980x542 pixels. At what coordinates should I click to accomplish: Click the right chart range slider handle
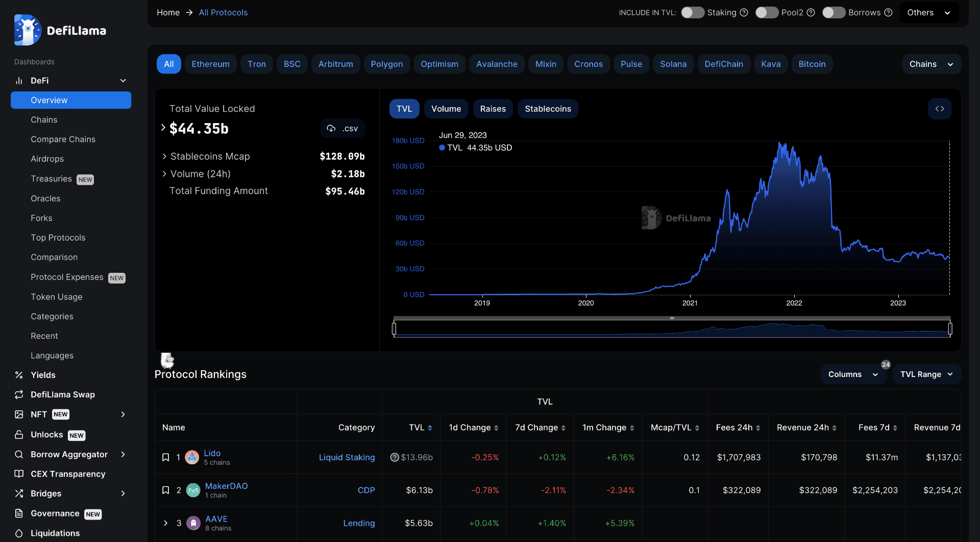pyautogui.click(x=950, y=328)
